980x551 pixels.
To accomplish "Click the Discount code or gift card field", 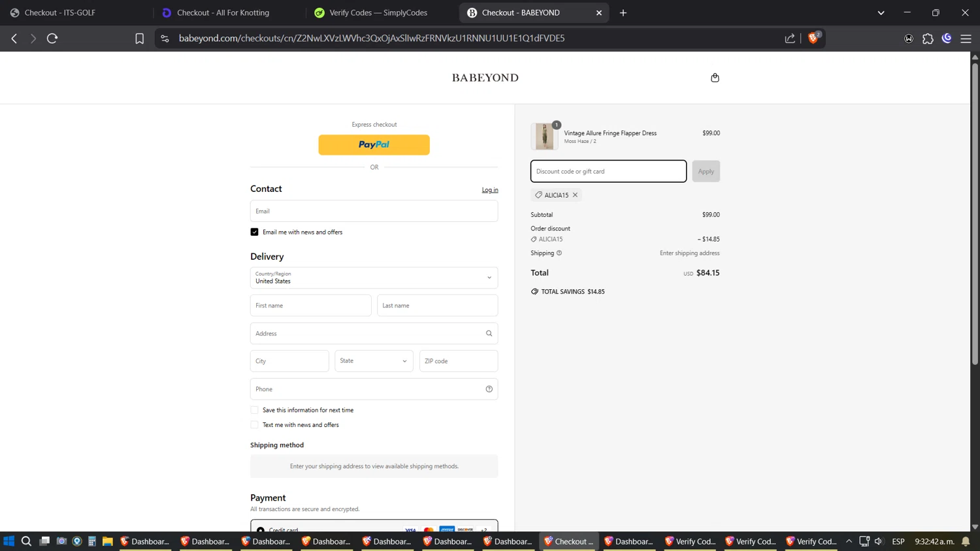I will point(608,171).
